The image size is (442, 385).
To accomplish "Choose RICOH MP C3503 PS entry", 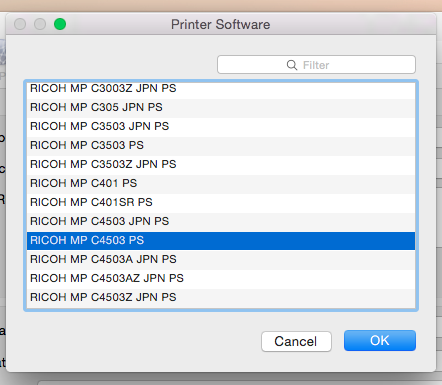I will point(221,146).
